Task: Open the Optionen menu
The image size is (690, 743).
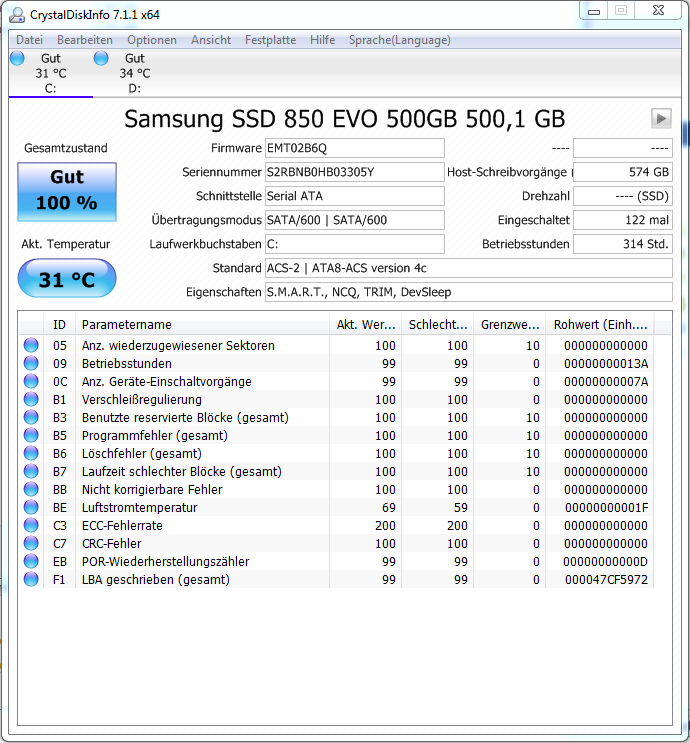Action: (152, 40)
